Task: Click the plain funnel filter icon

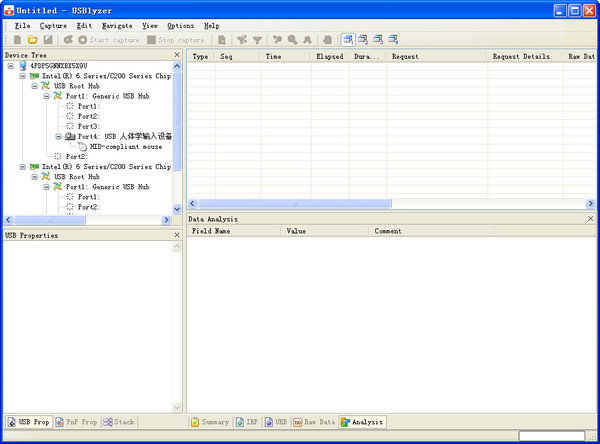Action: click(x=258, y=40)
